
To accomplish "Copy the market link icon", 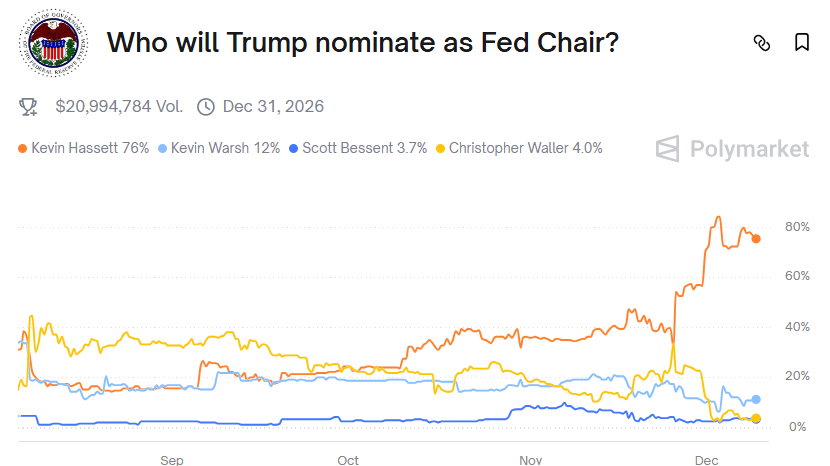I will pyautogui.click(x=762, y=43).
